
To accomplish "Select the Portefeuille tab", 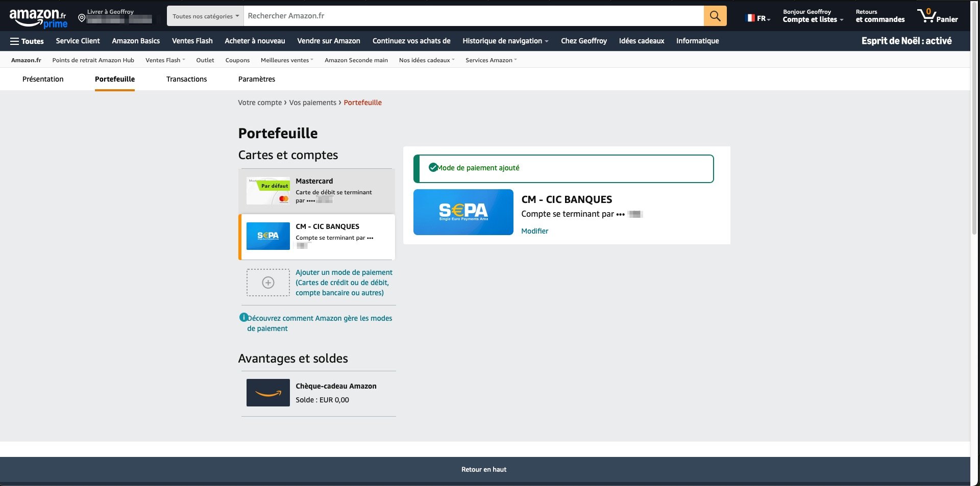I will (115, 79).
